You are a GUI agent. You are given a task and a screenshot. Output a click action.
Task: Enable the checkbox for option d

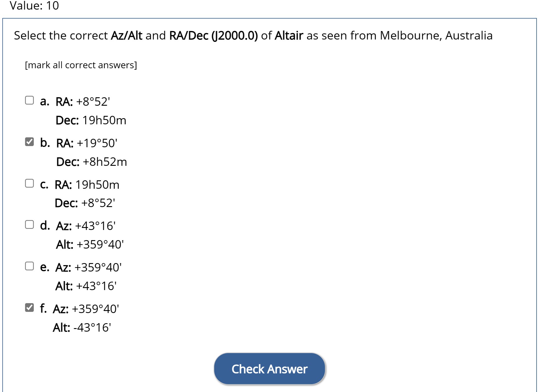[29, 225]
